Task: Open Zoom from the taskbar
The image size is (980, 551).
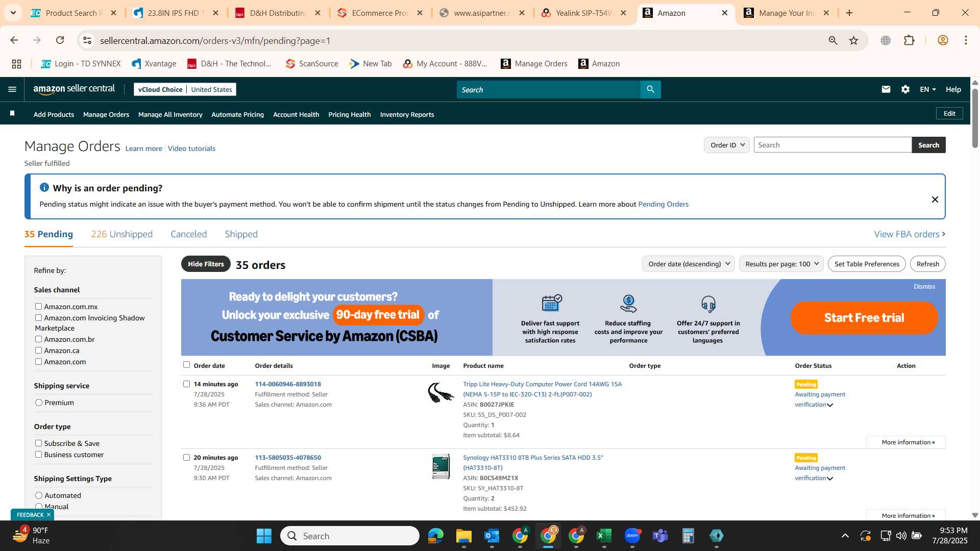Action: pos(632,536)
